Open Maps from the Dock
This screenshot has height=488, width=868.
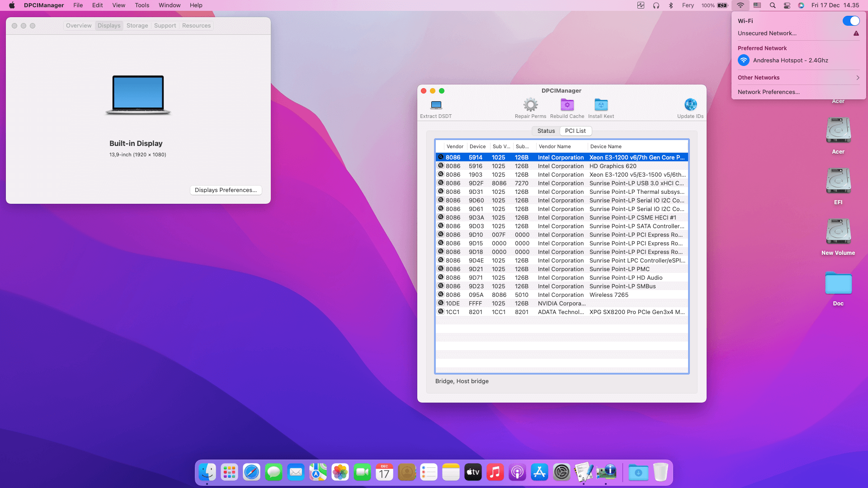point(318,472)
